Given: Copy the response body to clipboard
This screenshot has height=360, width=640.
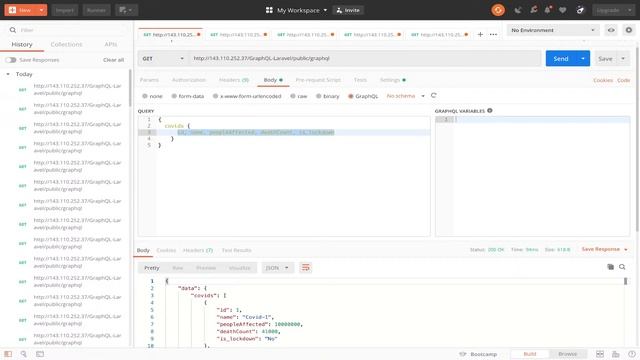Looking at the screenshot, I should pyautogui.click(x=610, y=267).
